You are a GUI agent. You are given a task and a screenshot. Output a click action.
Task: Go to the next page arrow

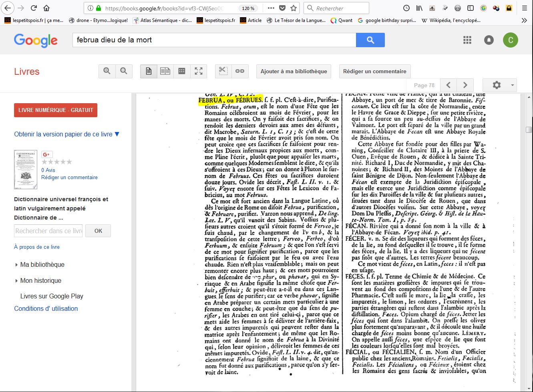(x=465, y=85)
